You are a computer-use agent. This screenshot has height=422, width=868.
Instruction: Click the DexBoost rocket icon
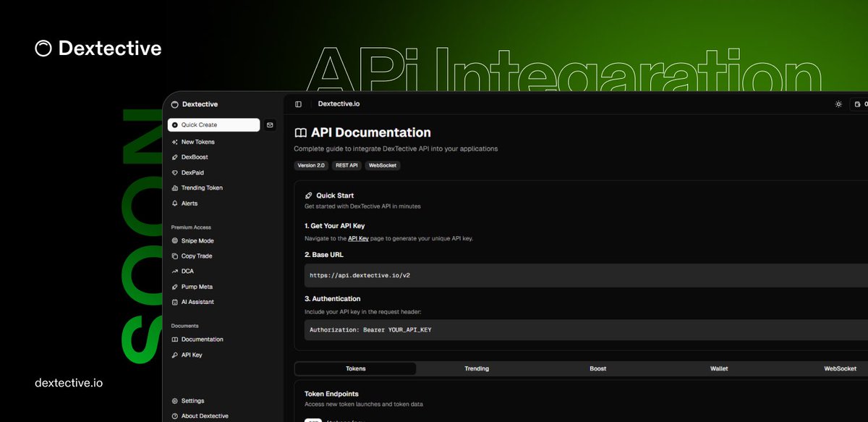pyautogui.click(x=174, y=157)
